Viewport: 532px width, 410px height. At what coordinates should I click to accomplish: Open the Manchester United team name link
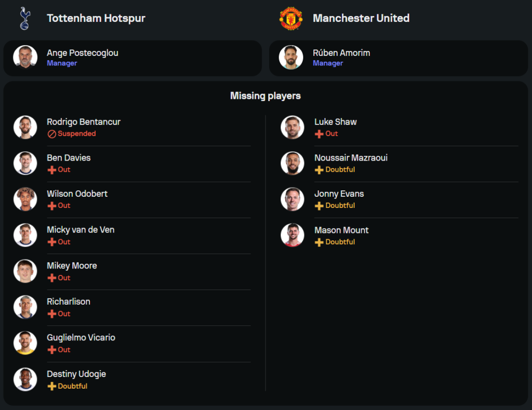tap(361, 18)
